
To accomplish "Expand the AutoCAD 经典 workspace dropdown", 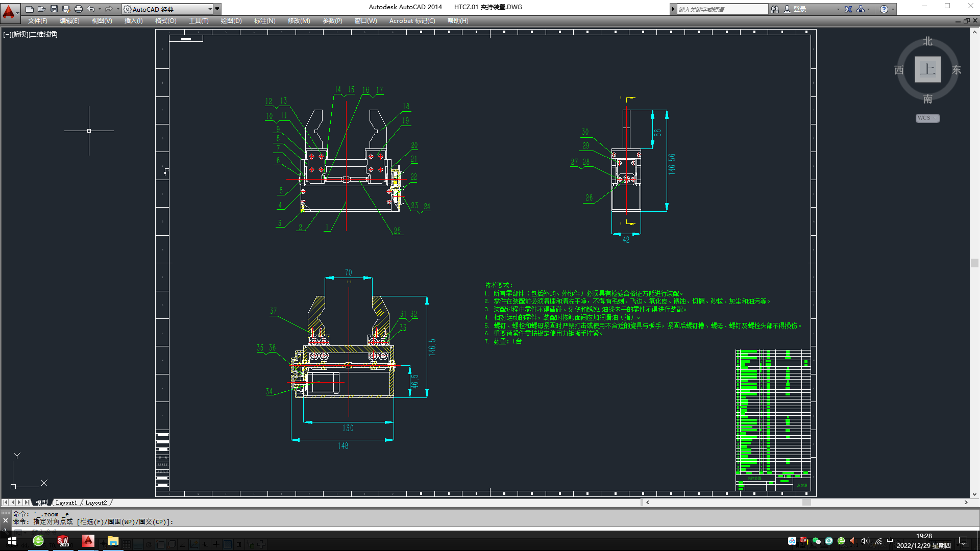I will click(210, 9).
